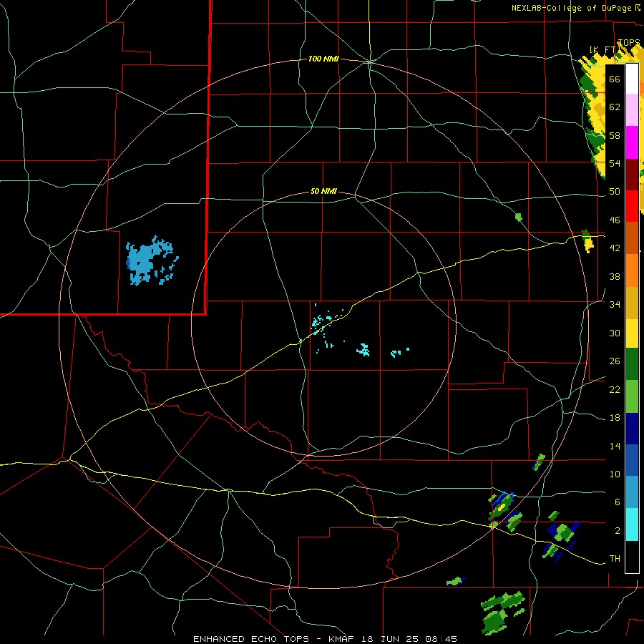Click the '42' scale value
The height and width of the screenshot is (644, 644).
pos(615,248)
